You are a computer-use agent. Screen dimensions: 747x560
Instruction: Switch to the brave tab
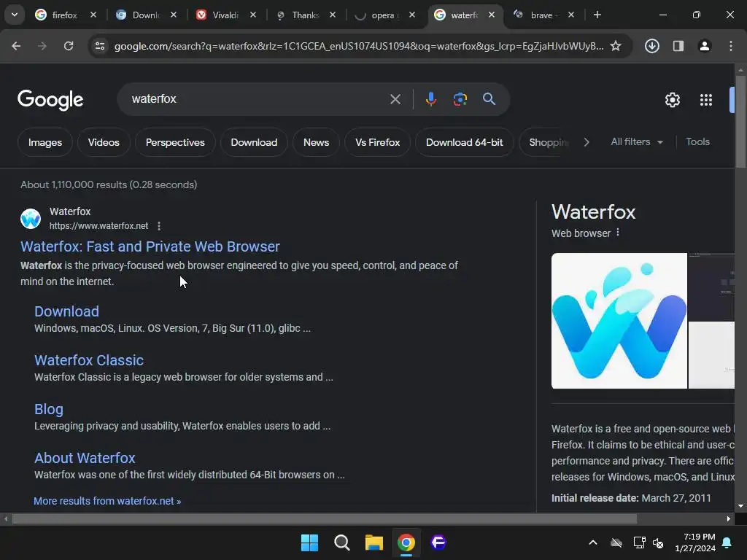coord(541,15)
